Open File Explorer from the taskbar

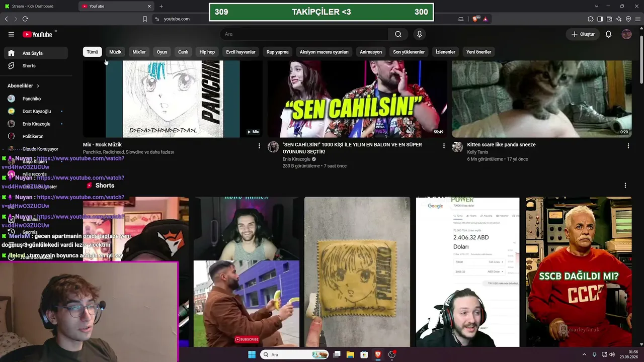350,354
